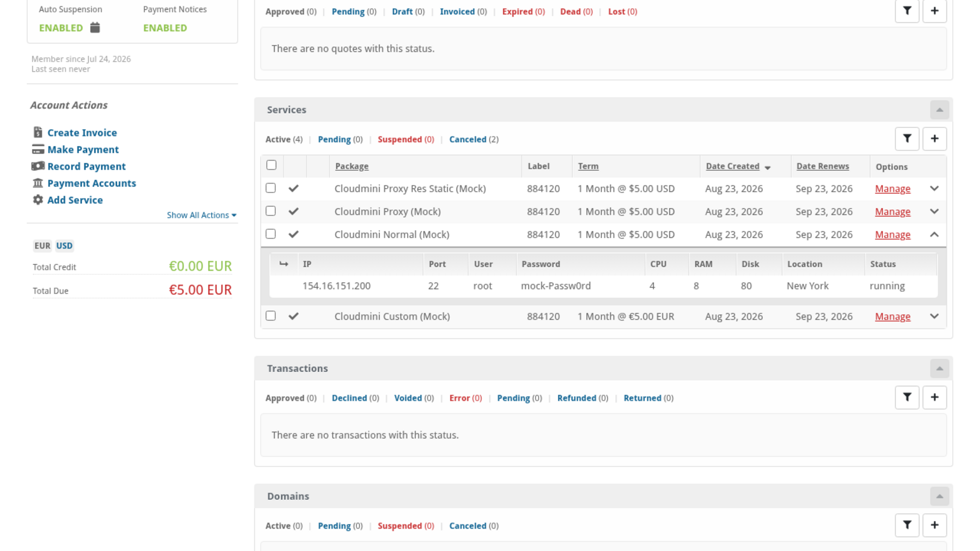Toggle select-all checkbox in Services table
The height and width of the screenshot is (551, 980).
(272, 165)
